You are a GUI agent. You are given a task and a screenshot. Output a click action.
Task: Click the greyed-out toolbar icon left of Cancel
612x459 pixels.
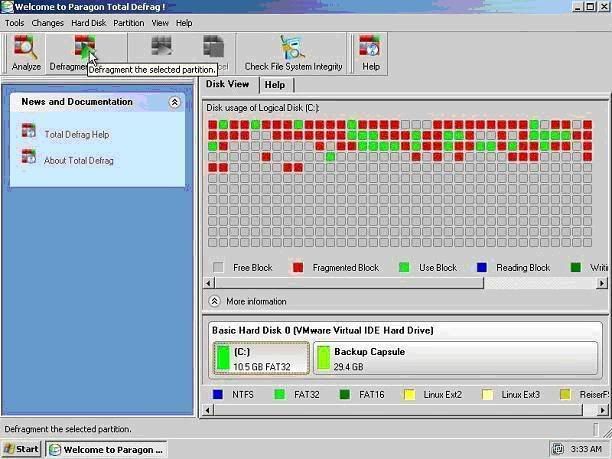click(162, 46)
